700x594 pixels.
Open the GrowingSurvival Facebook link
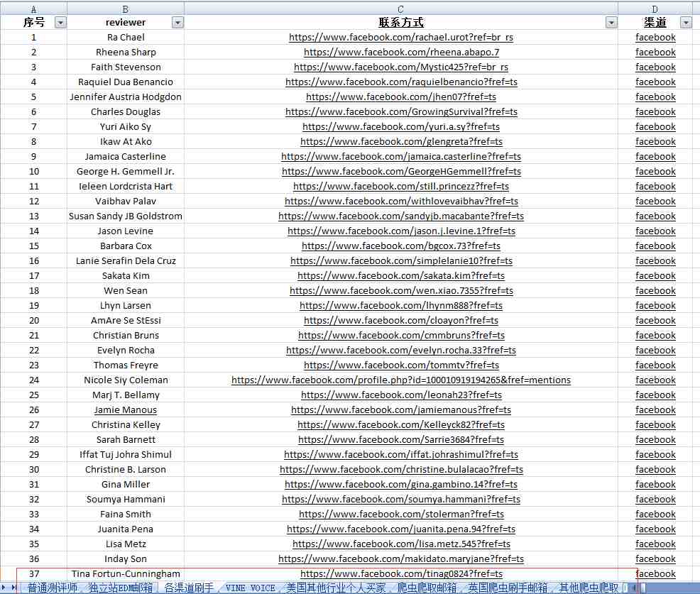click(x=401, y=112)
